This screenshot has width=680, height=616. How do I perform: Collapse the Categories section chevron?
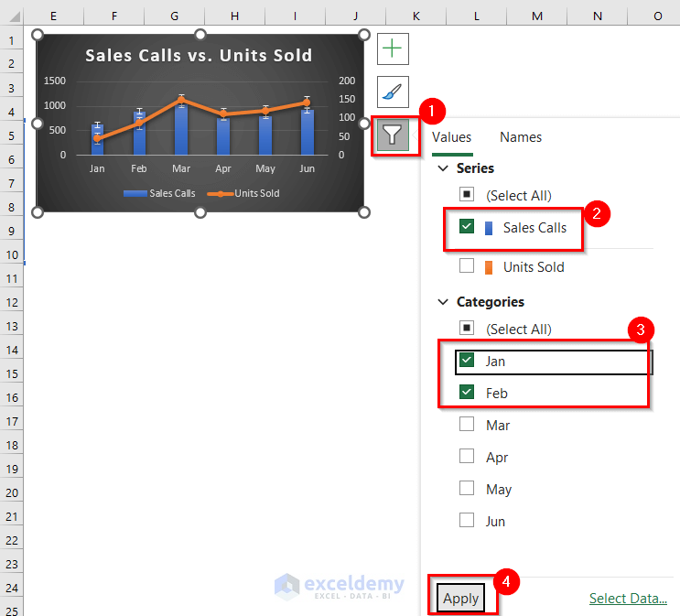click(x=443, y=302)
